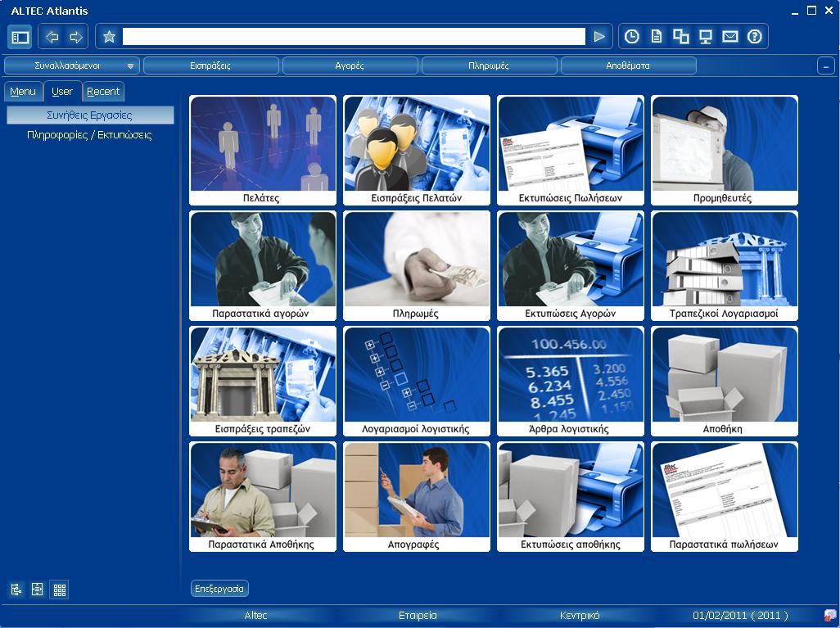Click the document page icon
The image size is (840, 628).
point(657,37)
